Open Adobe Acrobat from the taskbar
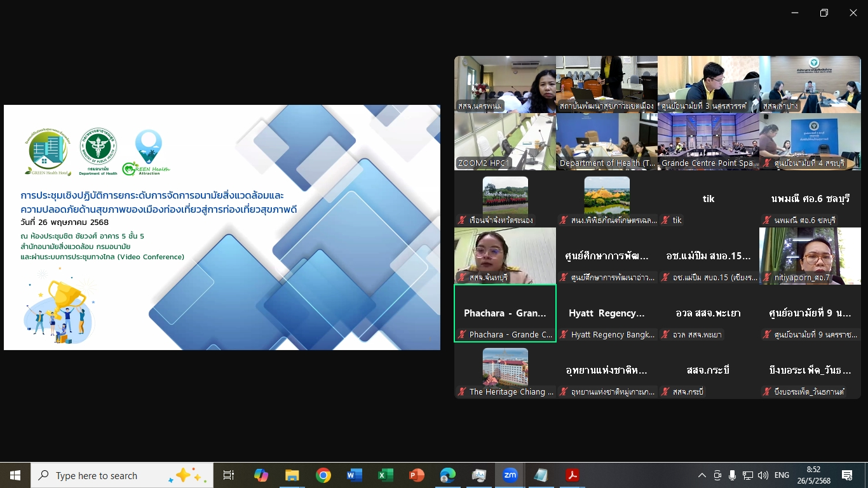The image size is (868, 488). pyautogui.click(x=573, y=475)
